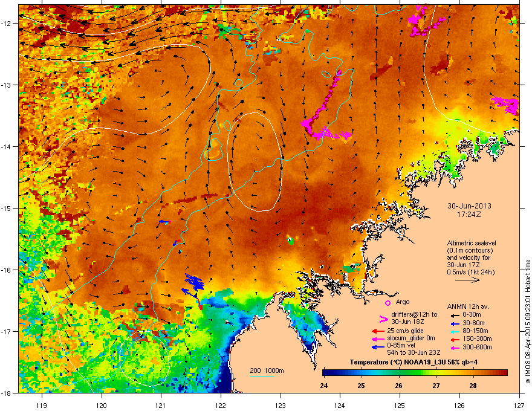Click the longitude axis label '120'

point(102,405)
